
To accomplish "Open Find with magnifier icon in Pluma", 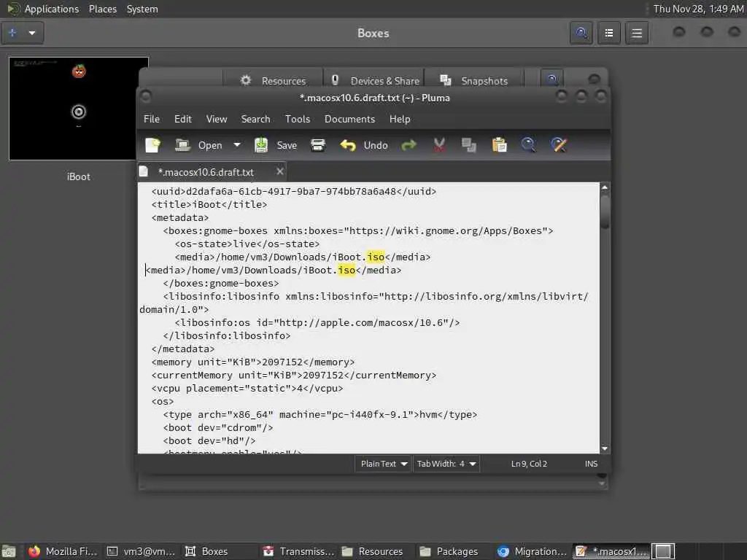I will click(x=528, y=145).
